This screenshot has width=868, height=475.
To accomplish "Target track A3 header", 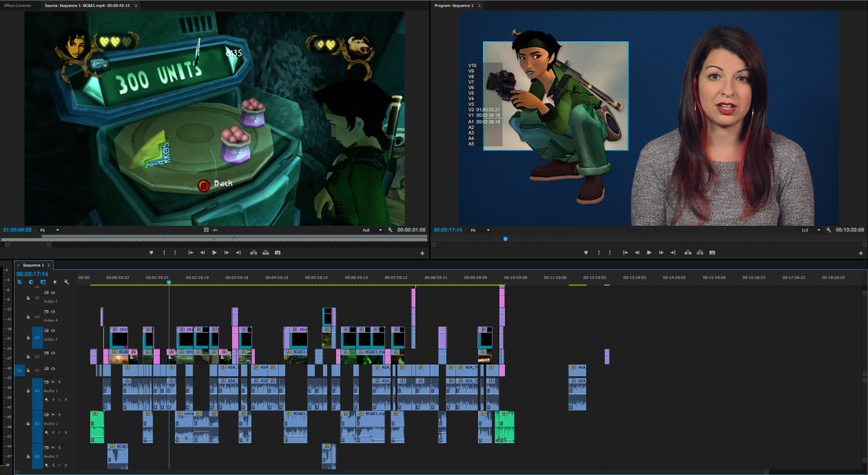I will [38, 457].
